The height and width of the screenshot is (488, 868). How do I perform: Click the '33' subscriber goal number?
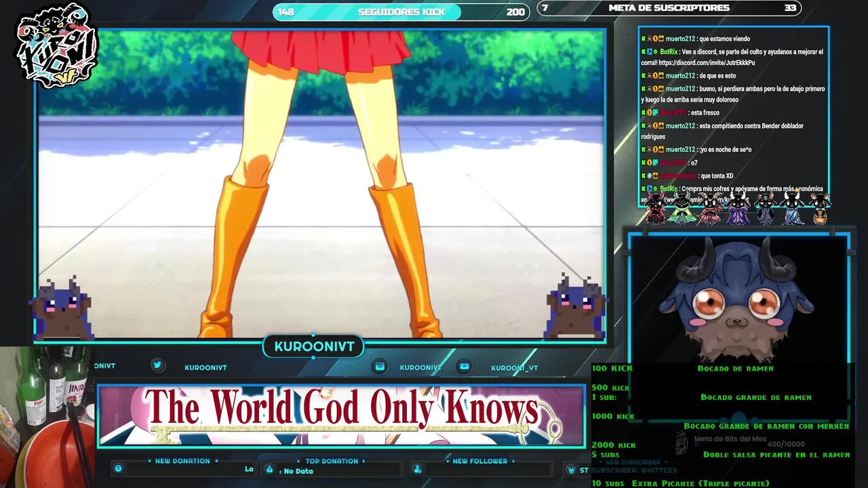[790, 8]
